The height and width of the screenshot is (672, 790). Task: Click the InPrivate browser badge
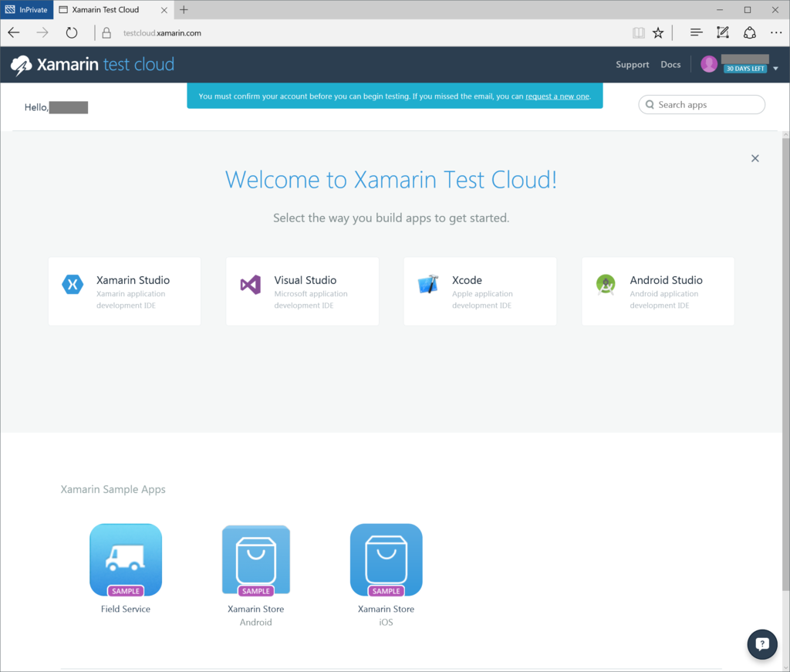[27, 9]
